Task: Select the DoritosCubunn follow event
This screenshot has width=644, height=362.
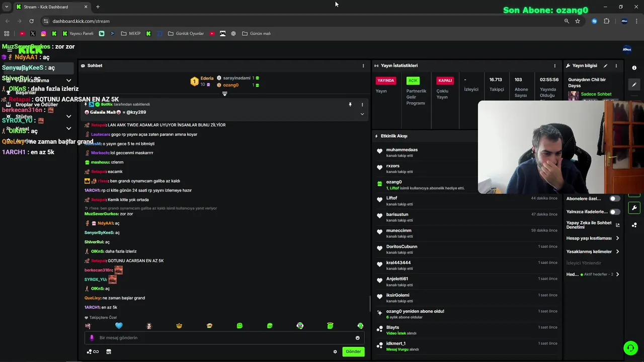Action: (x=467, y=249)
